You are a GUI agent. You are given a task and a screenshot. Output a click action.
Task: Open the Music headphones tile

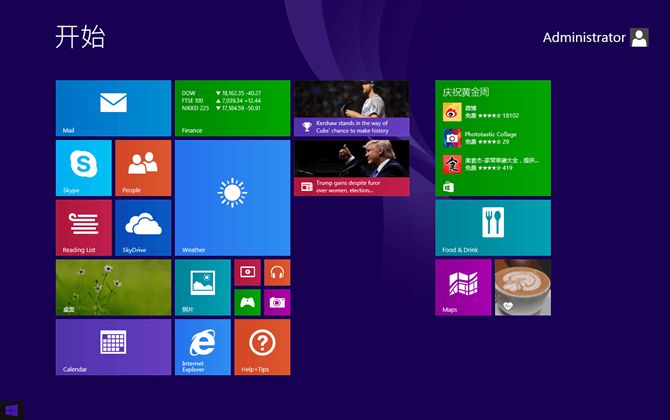(x=277, y=272)
